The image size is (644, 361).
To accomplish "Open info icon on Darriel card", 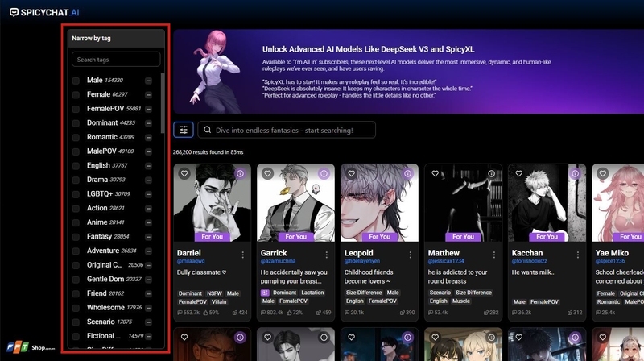I will [x=240, y=173].
